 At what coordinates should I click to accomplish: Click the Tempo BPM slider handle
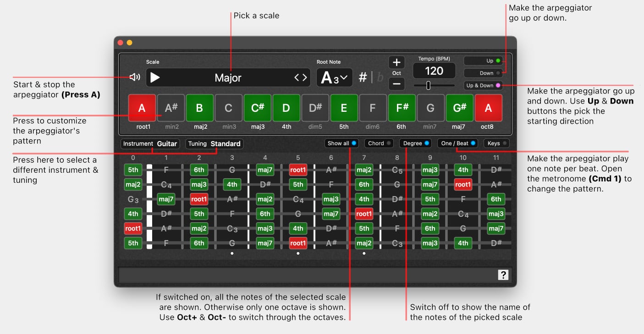pyautogui.click(x=429, y=85)
